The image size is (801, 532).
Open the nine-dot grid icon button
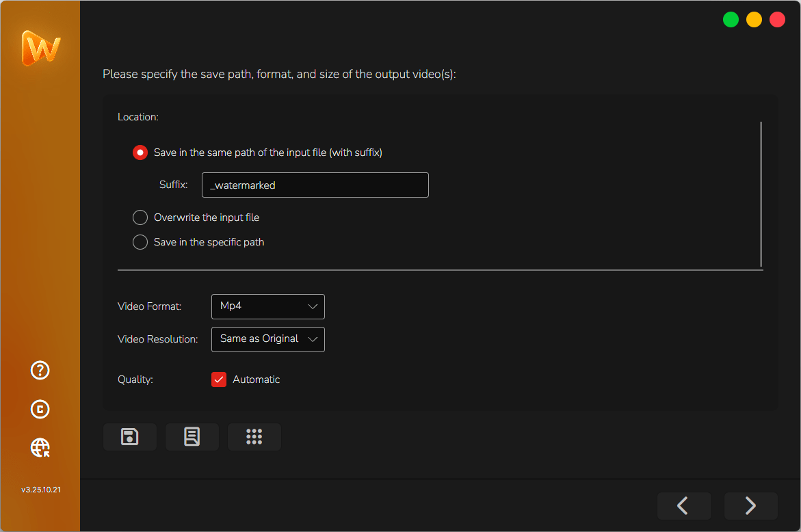click(254, 437)
